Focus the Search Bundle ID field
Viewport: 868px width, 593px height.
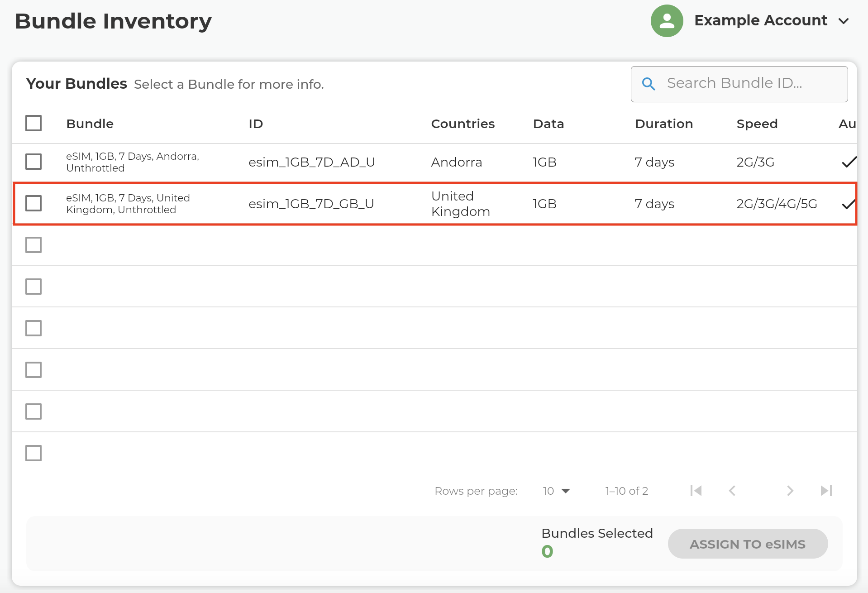[x=739, y=84]
